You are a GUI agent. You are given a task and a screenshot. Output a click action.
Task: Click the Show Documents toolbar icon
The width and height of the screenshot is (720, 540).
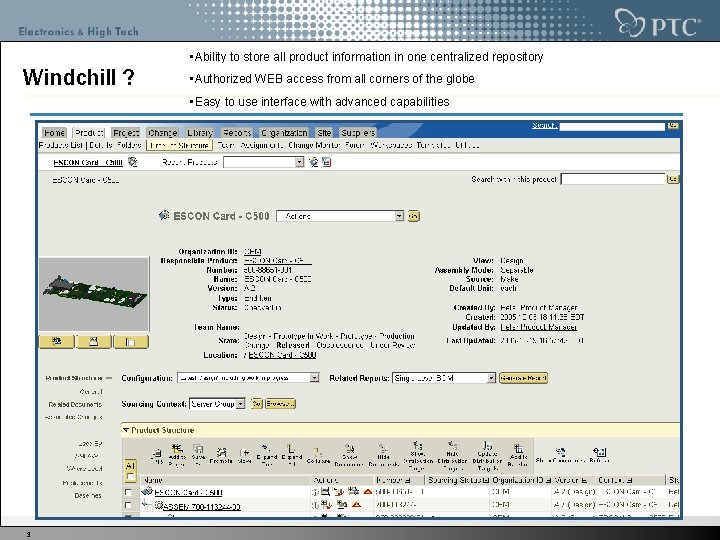point(349,455)
